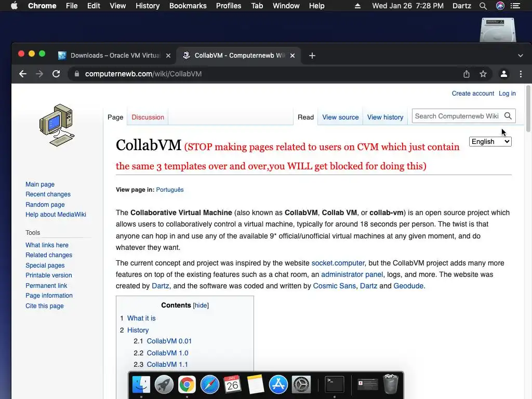The image size is (532, 399).
Task: Bookmark this page with the star icon
Action: coord(483,74)
